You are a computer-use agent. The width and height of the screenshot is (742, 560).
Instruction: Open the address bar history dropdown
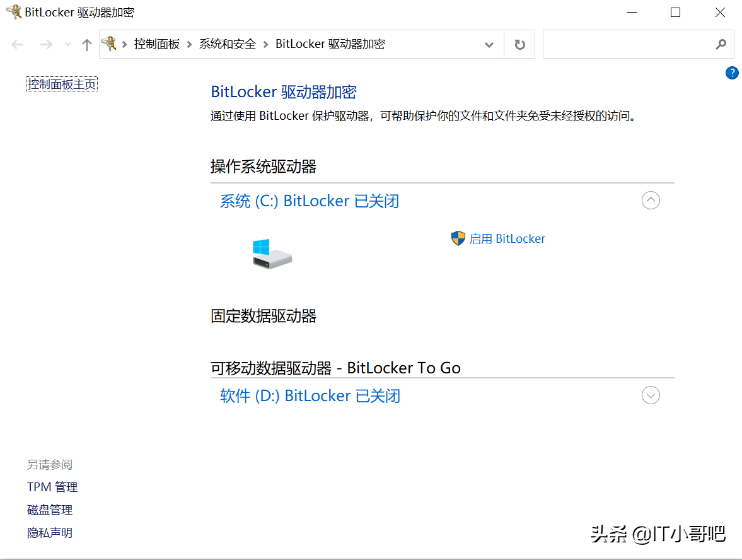click(489, 45)
